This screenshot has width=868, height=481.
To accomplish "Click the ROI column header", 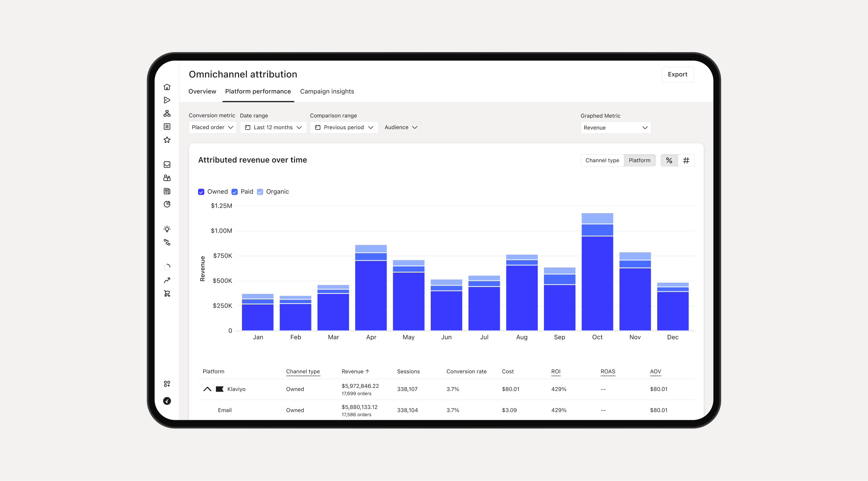I will tap(556, 372).
